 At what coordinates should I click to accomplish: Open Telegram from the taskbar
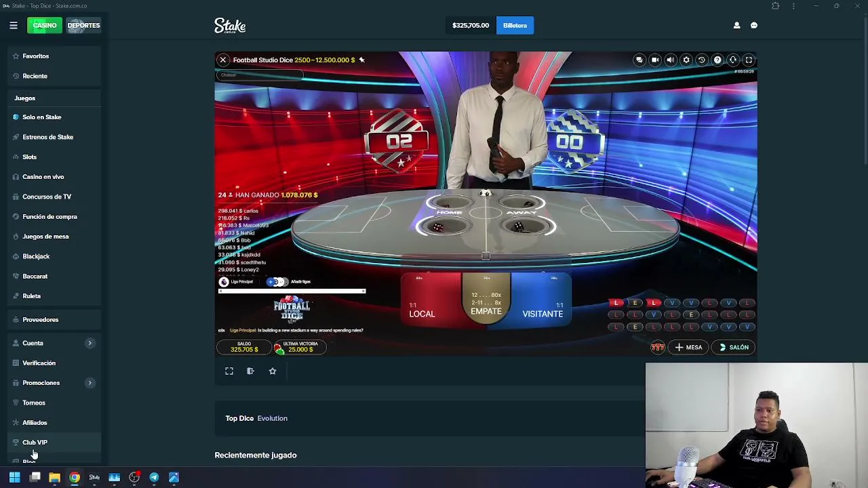(154, 478)
